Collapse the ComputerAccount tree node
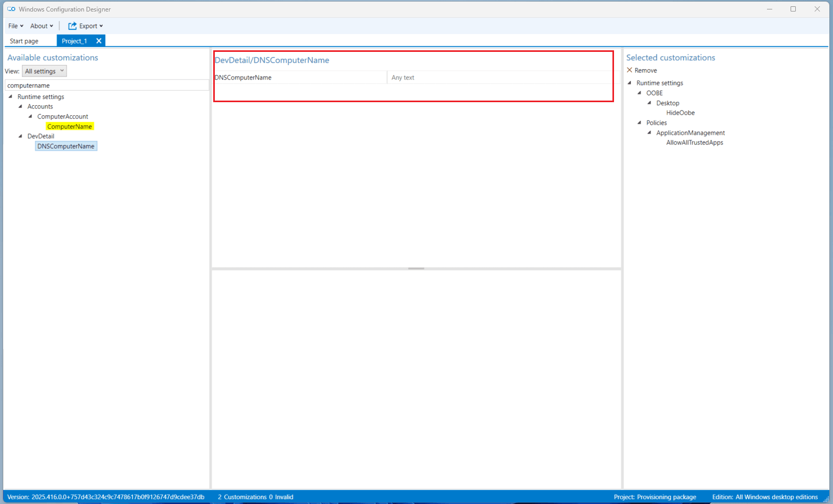The image size is (833, 504). click(30, 116)
